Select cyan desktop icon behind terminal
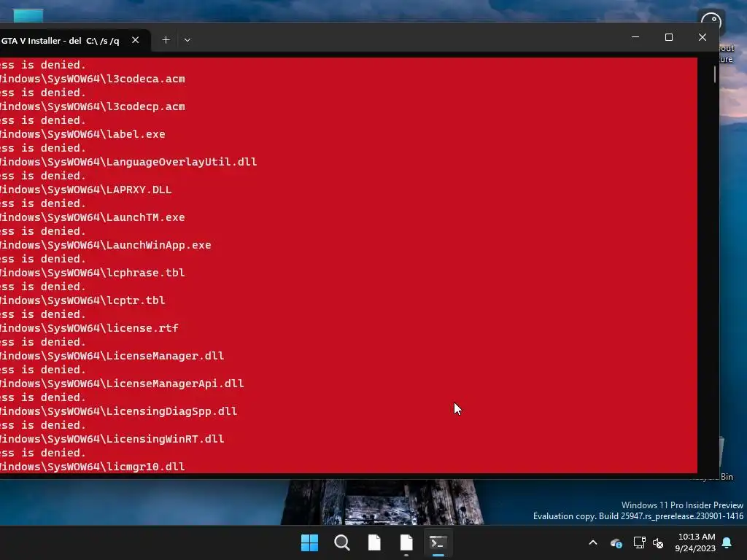 coord(28,15)
